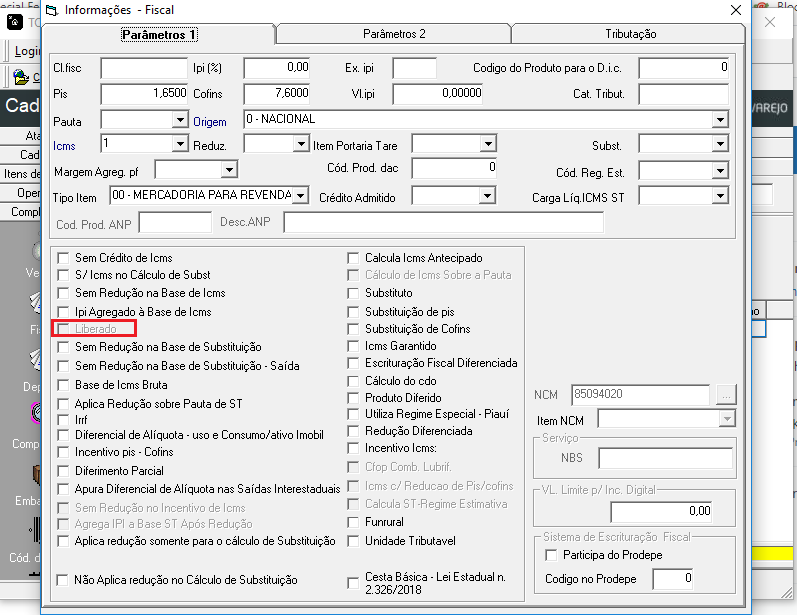The image size is (797, 615).
Task: Toggle Sem Redução na Base de Icms
Action: tap(63, 293)
